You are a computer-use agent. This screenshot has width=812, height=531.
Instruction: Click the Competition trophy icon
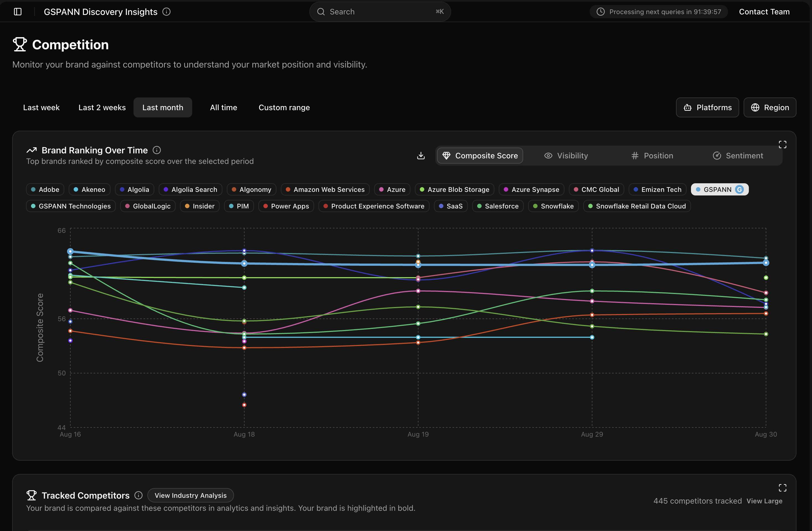[x=20, y=44]
